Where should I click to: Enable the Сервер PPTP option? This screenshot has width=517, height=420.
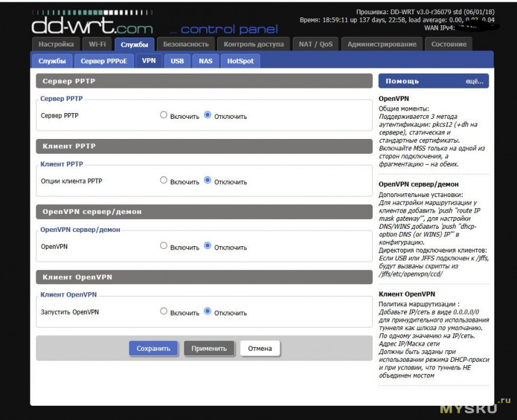[x=164, y=115]
